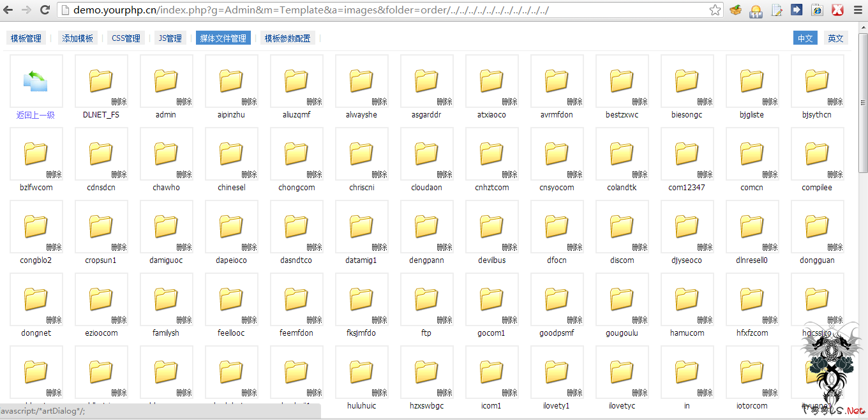Bookmark page with the star icon
Viewport: 868px width, 420px height.
click(x=715, y=10)
